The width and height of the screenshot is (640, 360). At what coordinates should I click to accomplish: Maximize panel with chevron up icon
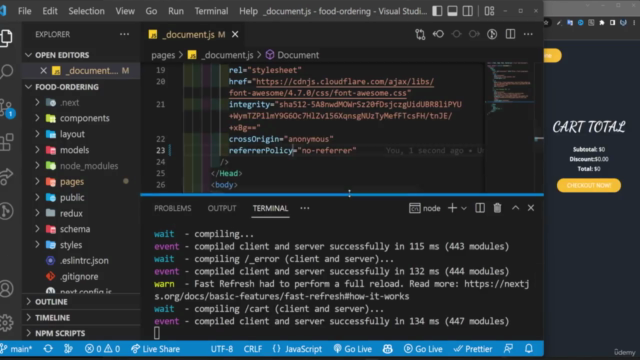pyautogui.click(x=516, y=208)
